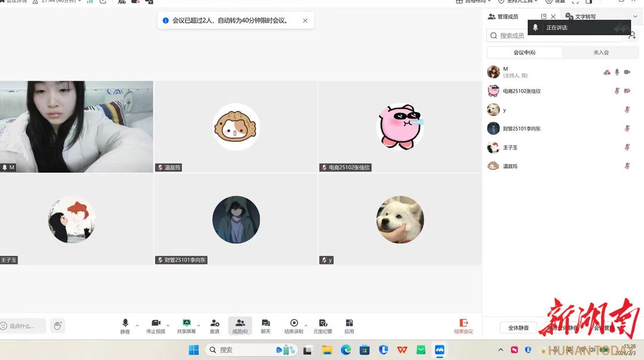Switch to the 未入会 tab
644x360 pixels.
(600, 53)
